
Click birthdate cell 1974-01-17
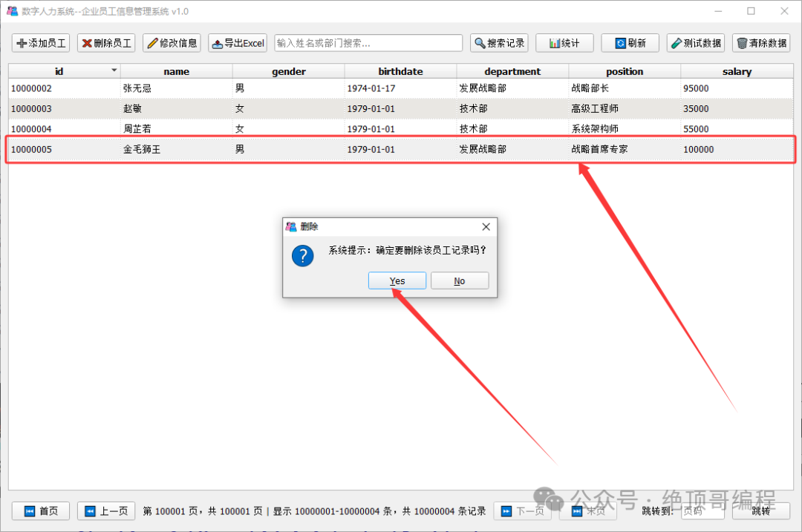point(400,88)
